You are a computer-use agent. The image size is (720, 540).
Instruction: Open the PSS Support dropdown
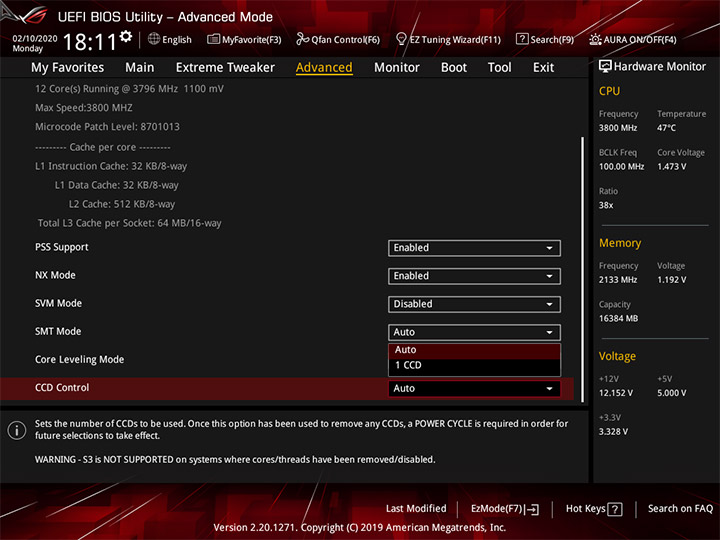tap(474, 248)
